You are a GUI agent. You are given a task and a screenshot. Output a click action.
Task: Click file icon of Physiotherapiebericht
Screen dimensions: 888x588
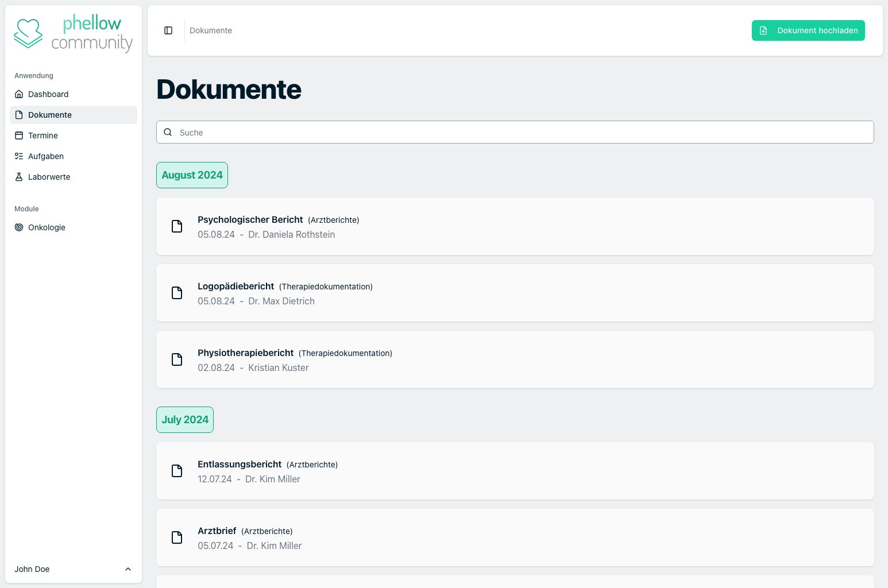(177, 359)
